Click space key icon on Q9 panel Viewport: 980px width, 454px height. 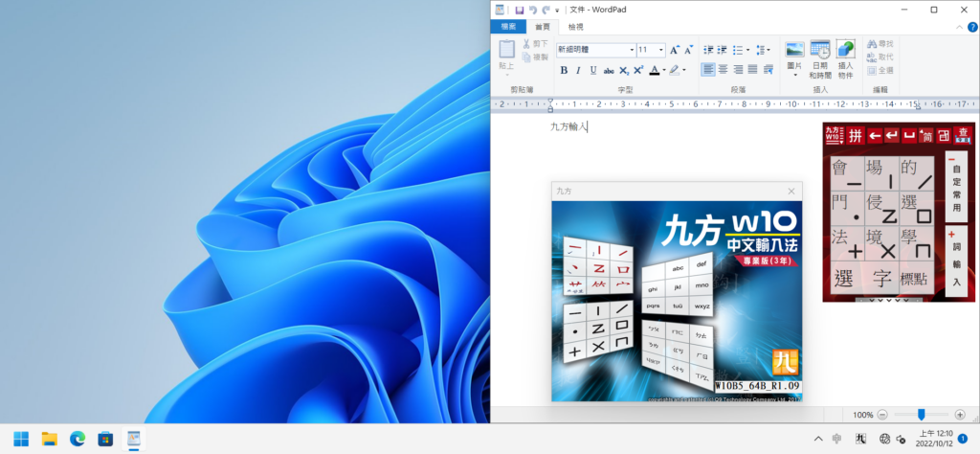909,135
